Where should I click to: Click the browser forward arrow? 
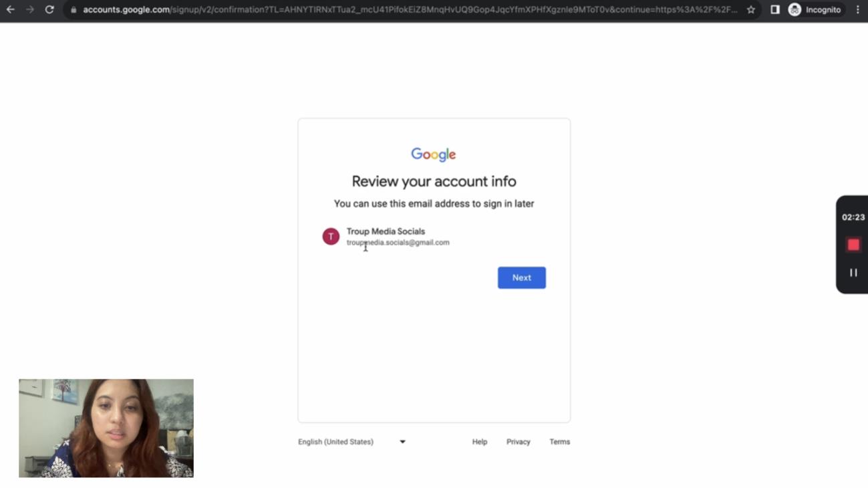[x=30, y=10]
